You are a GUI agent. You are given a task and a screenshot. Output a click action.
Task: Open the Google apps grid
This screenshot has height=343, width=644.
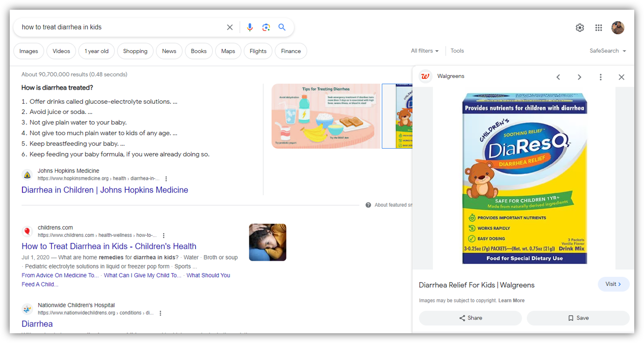(x=599, y=28)
